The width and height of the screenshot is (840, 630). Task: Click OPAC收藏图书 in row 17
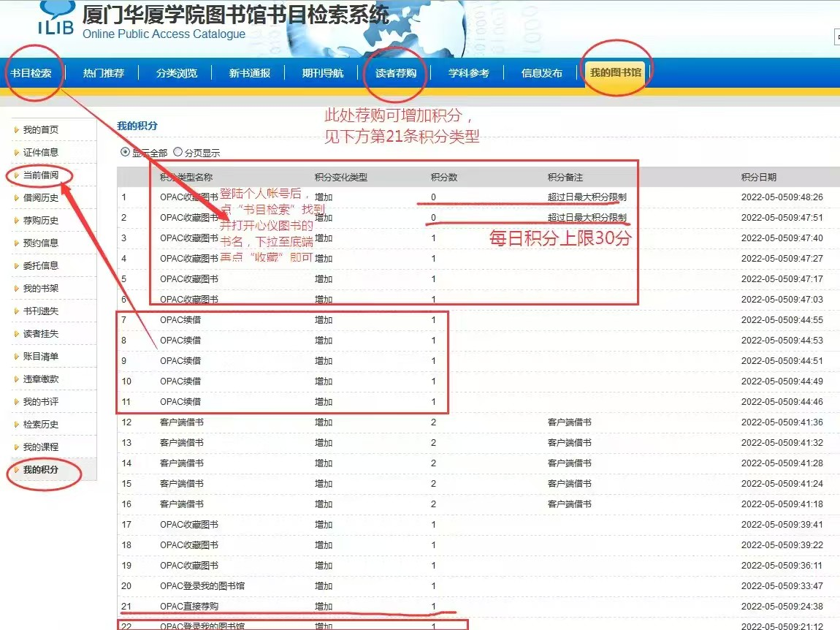click(189, 524)
